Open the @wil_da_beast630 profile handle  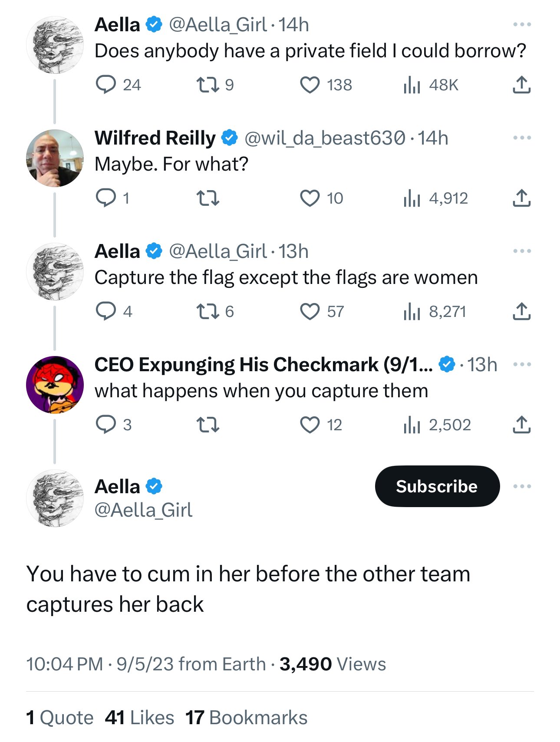(x=325, y=138)
